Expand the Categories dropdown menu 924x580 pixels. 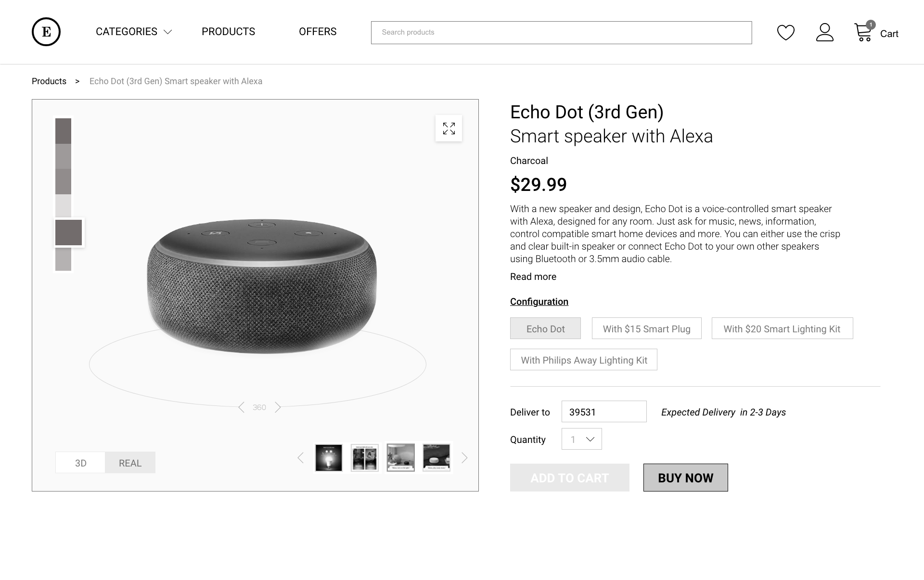[133, 32]
